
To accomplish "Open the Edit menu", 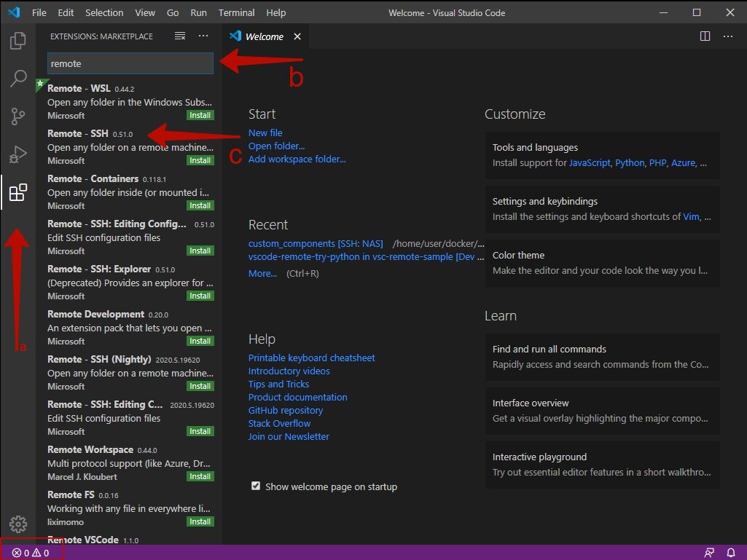I will pyautogui.click(x=66, y=13).
